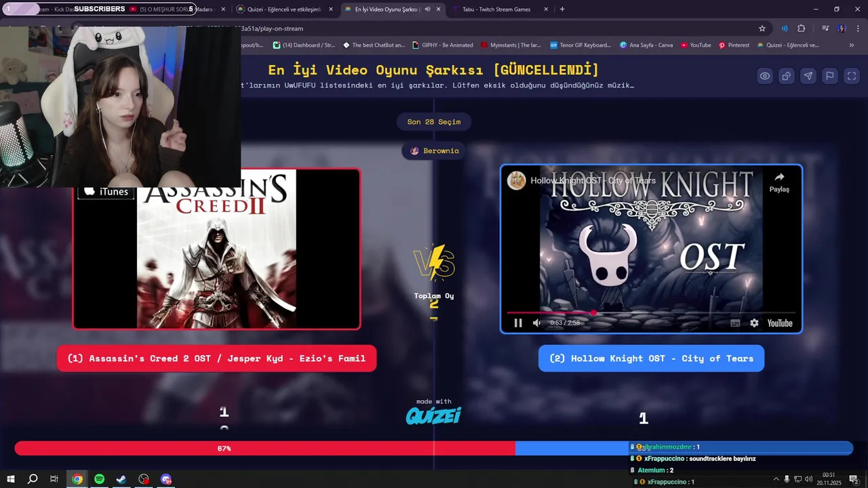Close the Quizei - Eğlenceli tab

tap(331, 9)
